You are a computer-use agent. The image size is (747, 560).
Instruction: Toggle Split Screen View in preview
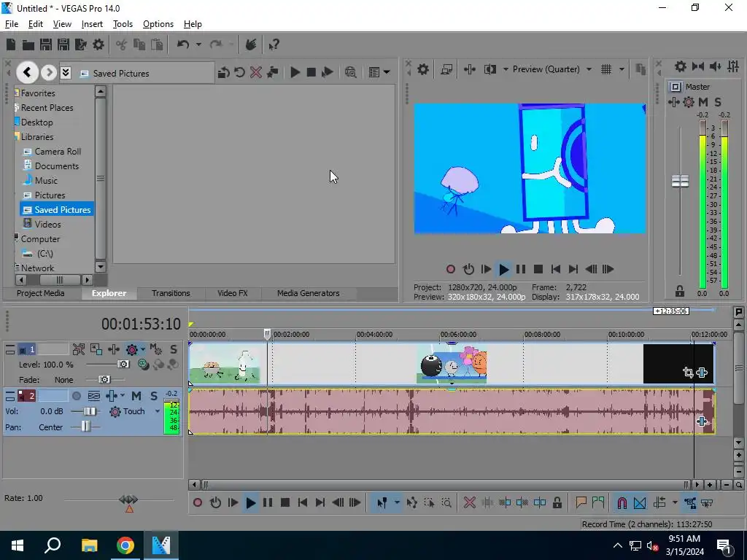click(489, 69)
